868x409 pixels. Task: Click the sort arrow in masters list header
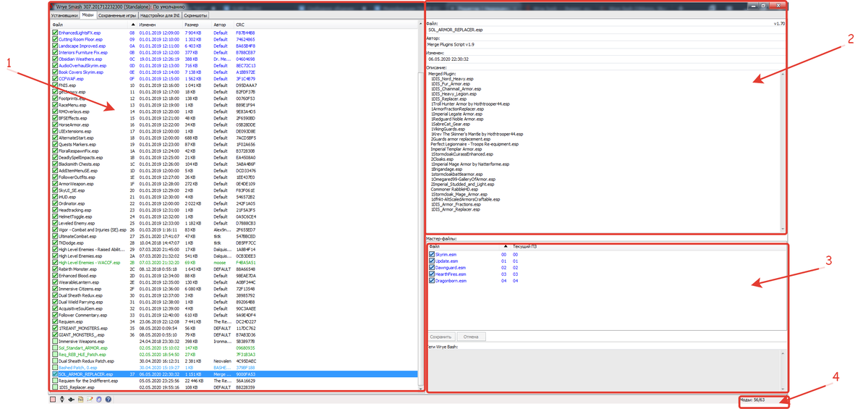coord(505,247)
